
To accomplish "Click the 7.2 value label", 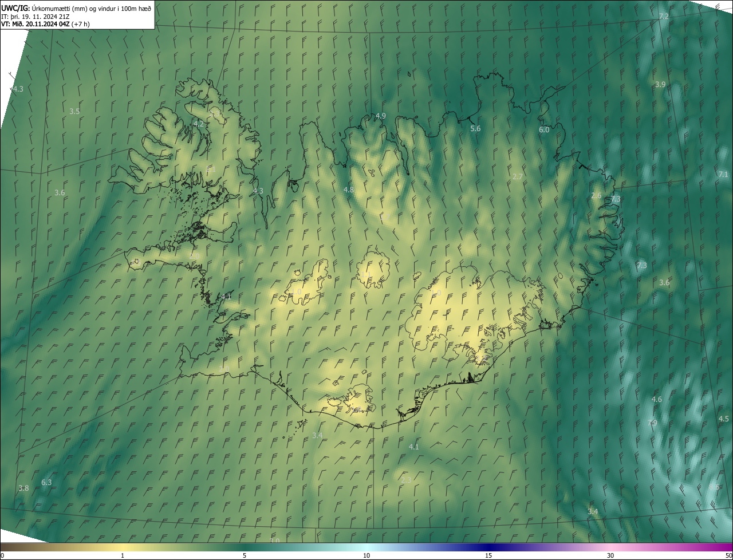I will coord(664,16).
